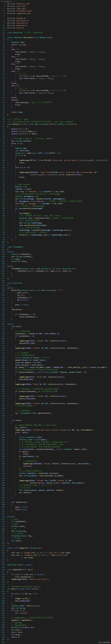Click the 'static void Usage(std::string proc)' line
This screenshot has height=644, width=111.
pyautogui.click(x=24, y=548)
